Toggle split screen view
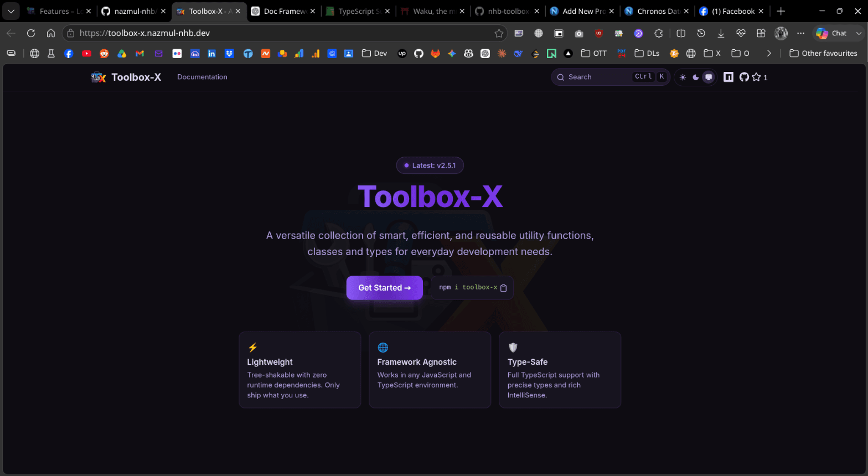868x476 pixels. (x=681, y=33)
